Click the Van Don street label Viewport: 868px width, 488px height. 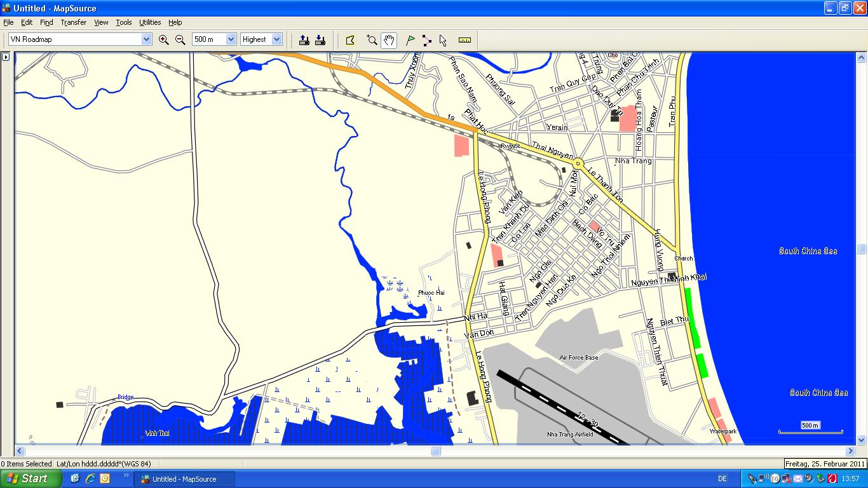(x=478, y=334)
